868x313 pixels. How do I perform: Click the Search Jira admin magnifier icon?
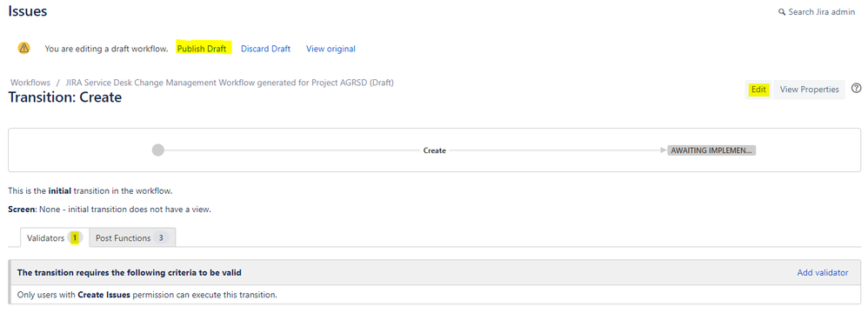pyautogui.click(x=782, y=12)
